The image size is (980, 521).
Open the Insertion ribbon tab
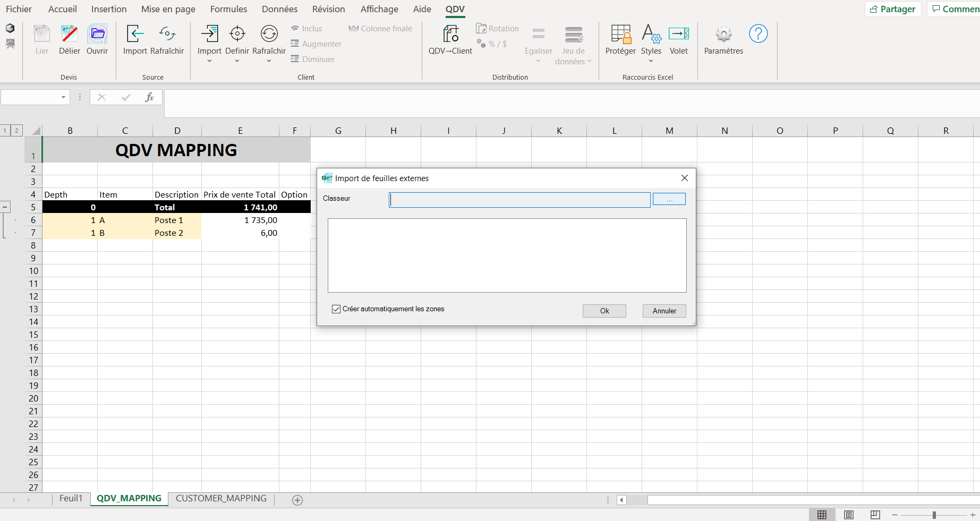click(x=109, y=9)
